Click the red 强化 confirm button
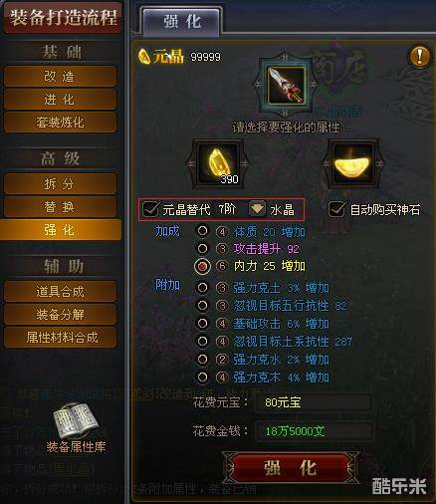The height and width of the screenshot is (504, 436). pyautogui.click(x=291, y=468)
